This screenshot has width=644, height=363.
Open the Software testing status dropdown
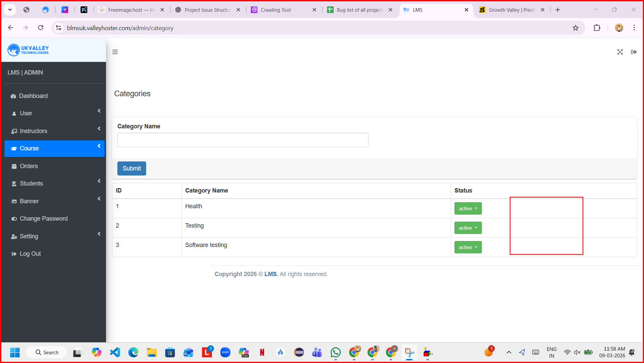(x=468, y=247)
